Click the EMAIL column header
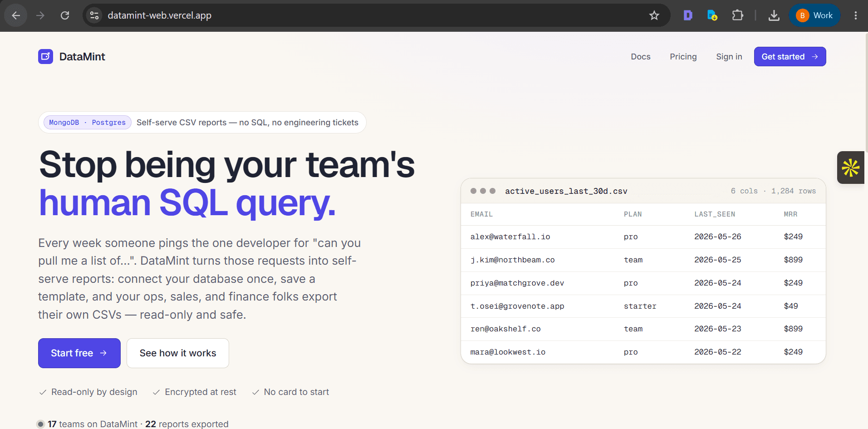Image resolution: width=868 pixels, height=429 pixels. click(x=481, y=214)
